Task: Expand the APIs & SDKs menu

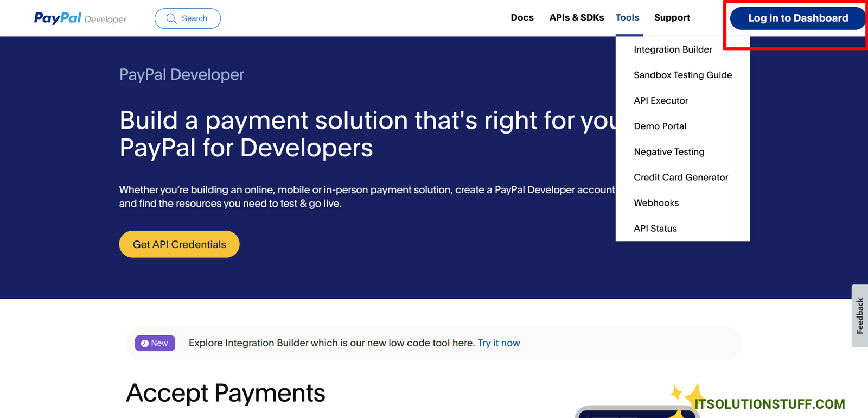Action: [576, 18]
